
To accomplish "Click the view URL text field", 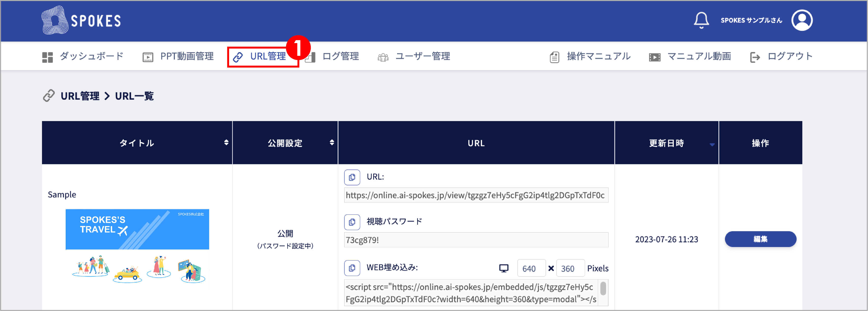I will coord(476,195).
